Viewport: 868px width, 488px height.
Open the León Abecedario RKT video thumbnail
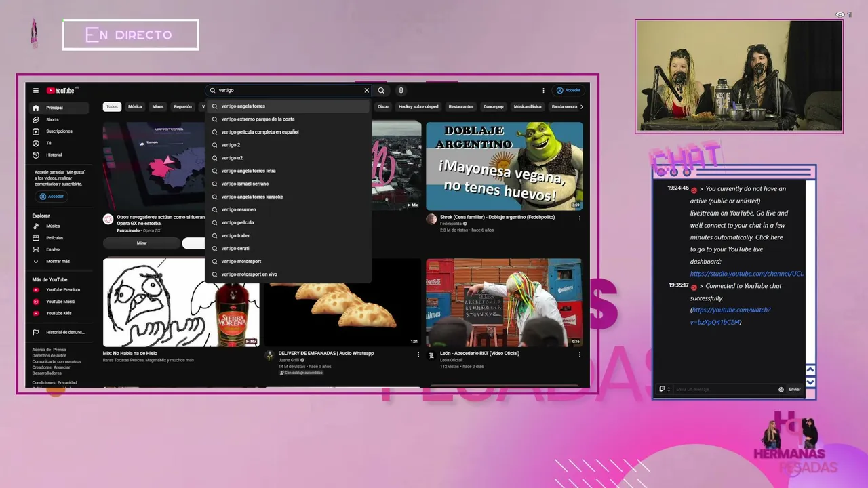[504, 302]
